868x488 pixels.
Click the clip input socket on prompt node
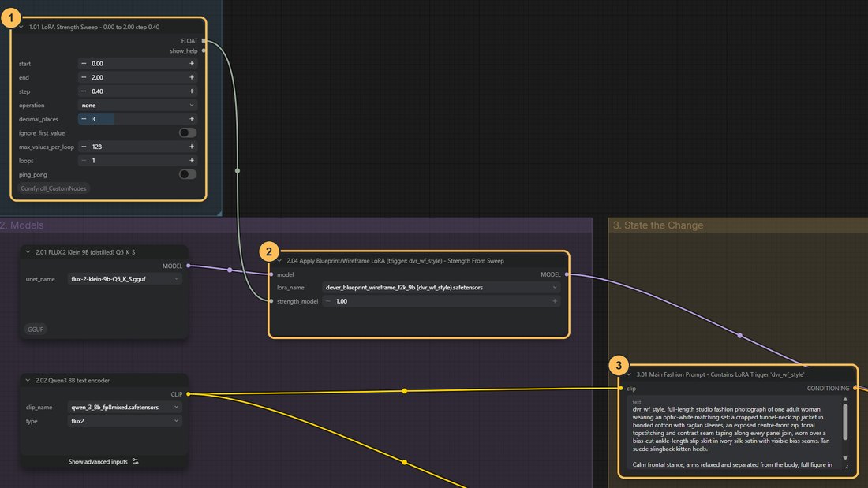[x=621, y=389]
